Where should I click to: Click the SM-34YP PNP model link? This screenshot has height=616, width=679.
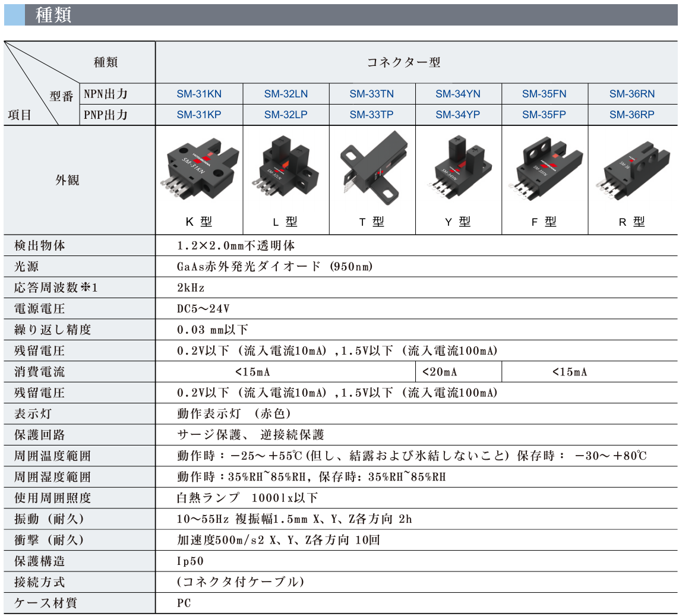[457, 115]
